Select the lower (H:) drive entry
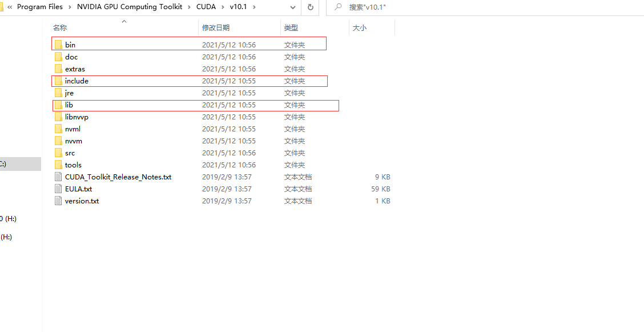 [x=7, y=237]
